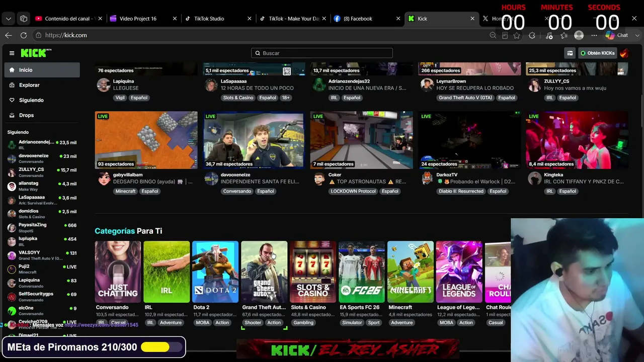Click the Kingteka streamer avatar
Image resolution: width=644 pixels, height=362 pixels.
[x=534, y=178]
